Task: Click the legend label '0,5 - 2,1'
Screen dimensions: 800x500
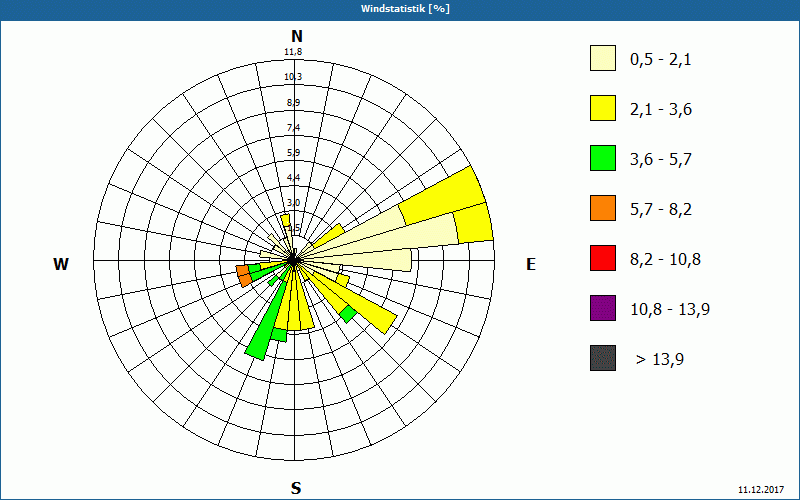Action: click(x=661, y=60)
